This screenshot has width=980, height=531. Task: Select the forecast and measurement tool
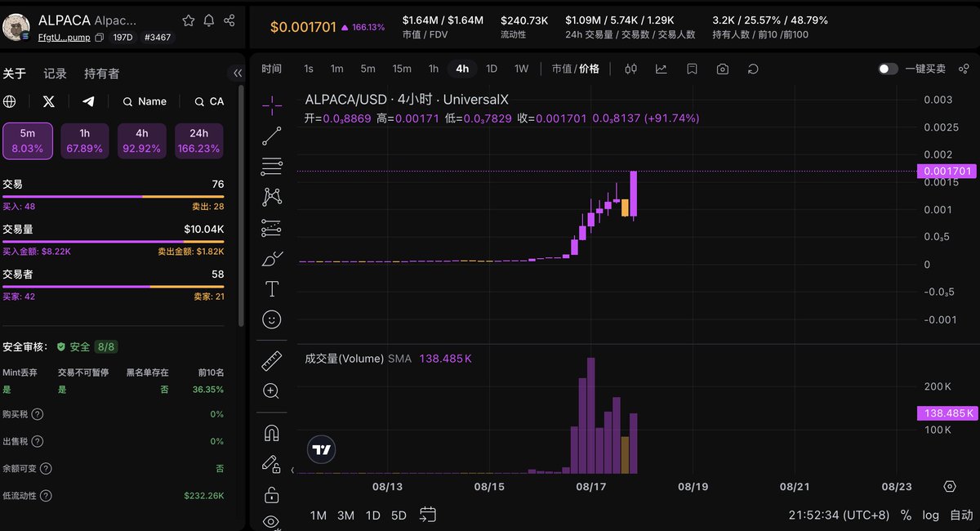click(271, 228)
